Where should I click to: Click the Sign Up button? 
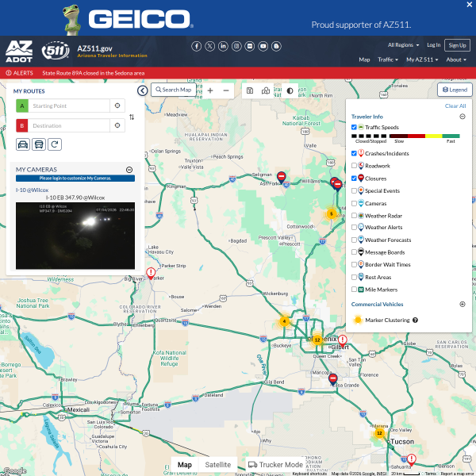457,45
